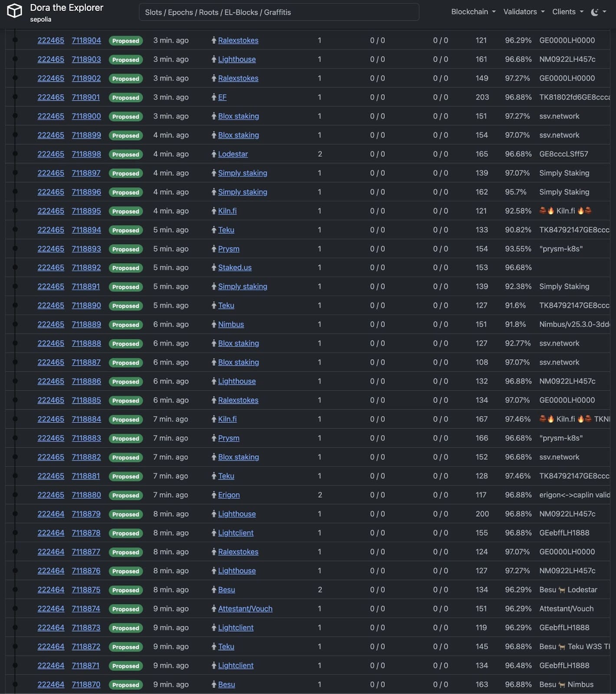
Task: Open the Validators dropdown menu
Action: click(x=523, y=12)
